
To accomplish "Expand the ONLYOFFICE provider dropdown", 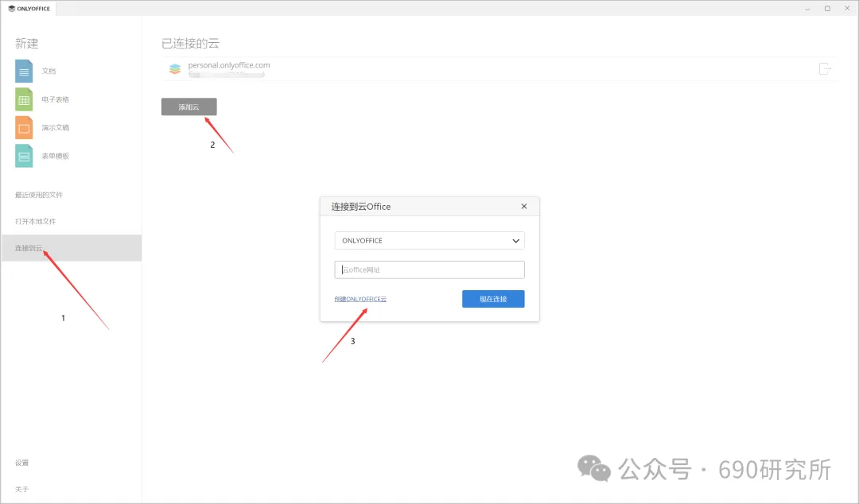I will pyautogui.click(x=429, y=241).
